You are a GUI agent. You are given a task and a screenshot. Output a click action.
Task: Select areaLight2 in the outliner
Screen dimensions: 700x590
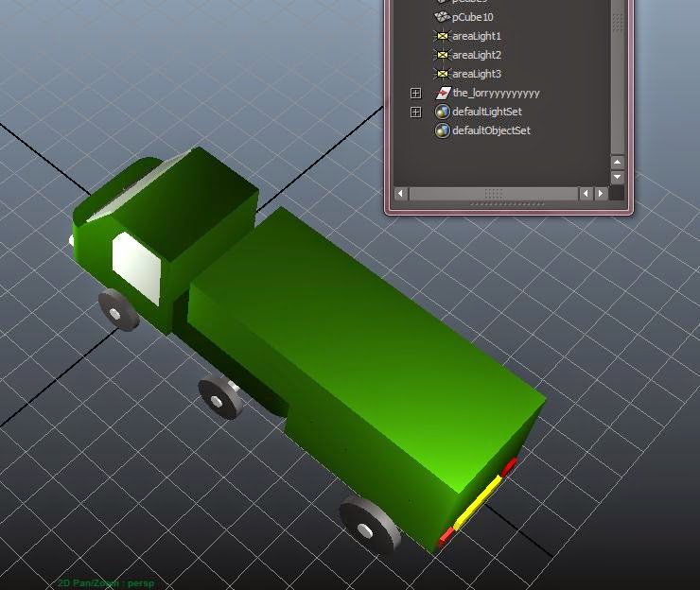[x=477, y=55]
